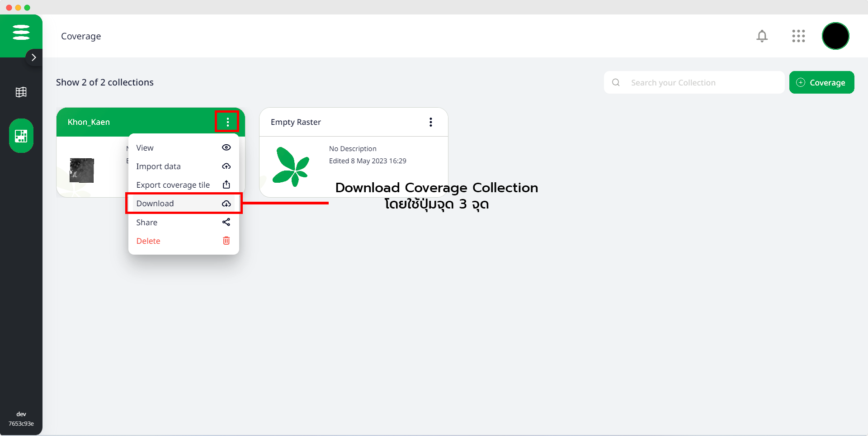Choose Export coverage tile option
This screenshot has width=868, height=436.
pyautogui.click(x=184, y=185)
